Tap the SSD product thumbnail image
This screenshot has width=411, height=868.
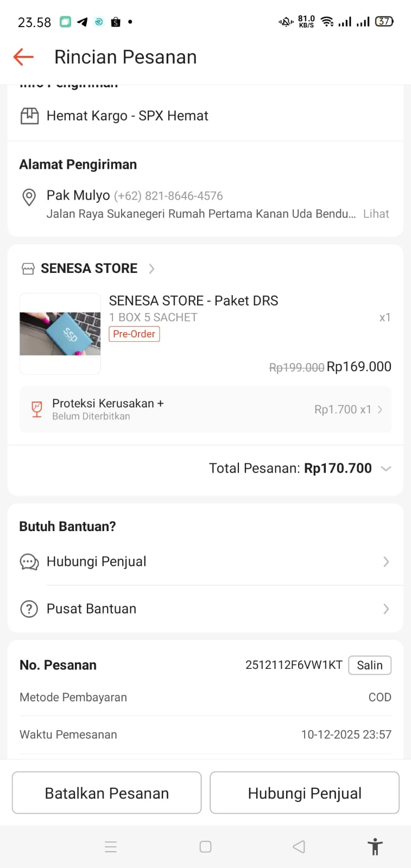pyautogui.click(x=60, y=334)
